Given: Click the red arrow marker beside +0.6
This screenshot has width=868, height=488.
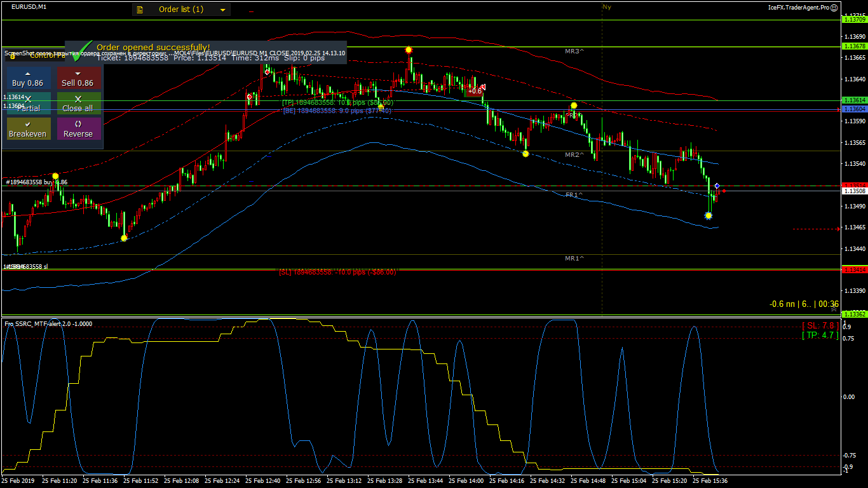Looking at the screenshot, I should pyautogui.click(x=483, y=87).
